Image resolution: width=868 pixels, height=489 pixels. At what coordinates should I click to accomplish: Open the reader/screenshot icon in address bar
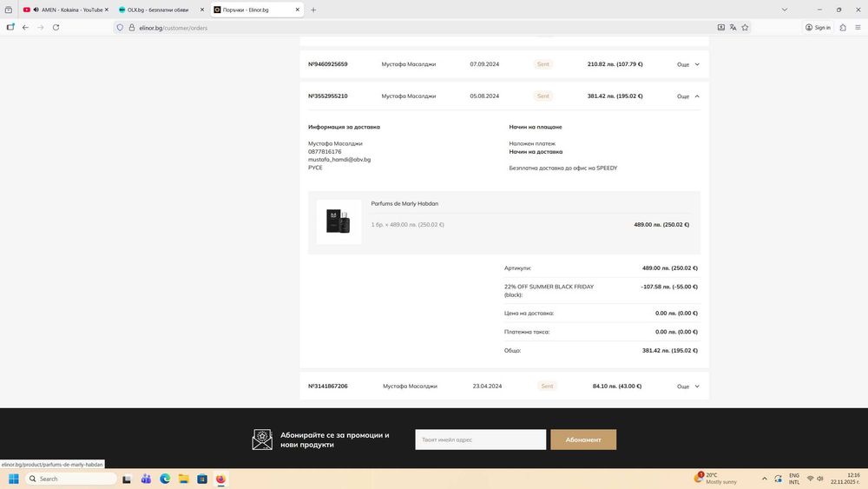point(720,27)
